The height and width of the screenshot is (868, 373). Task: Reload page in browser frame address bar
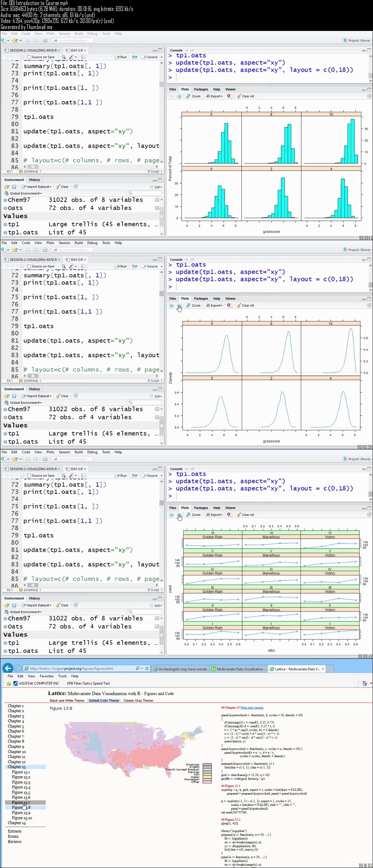147,669
